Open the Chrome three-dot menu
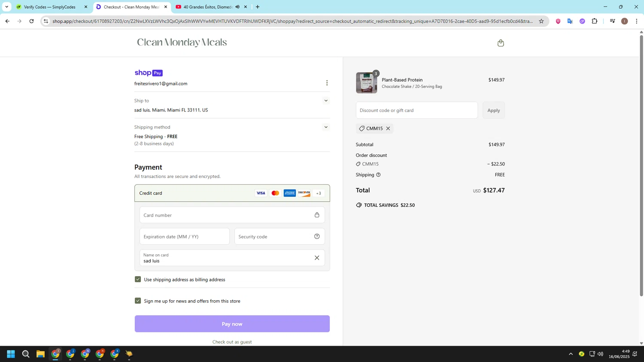 click(637, 21)
